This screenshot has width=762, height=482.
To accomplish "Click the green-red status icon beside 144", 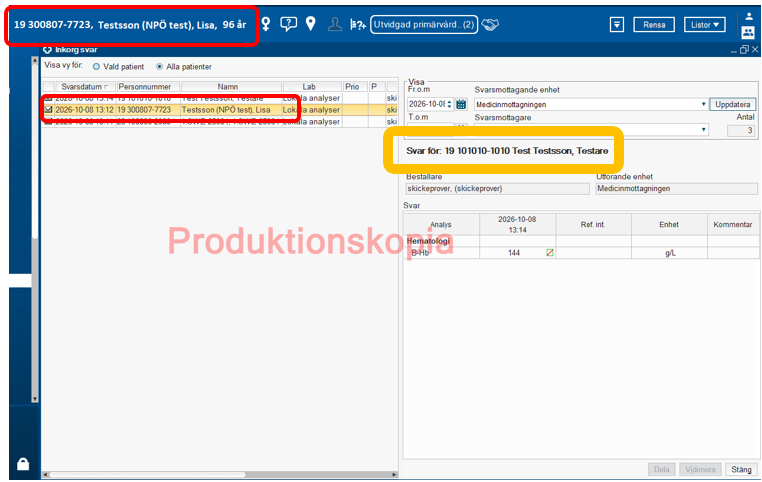I will [x=550, y=253].
